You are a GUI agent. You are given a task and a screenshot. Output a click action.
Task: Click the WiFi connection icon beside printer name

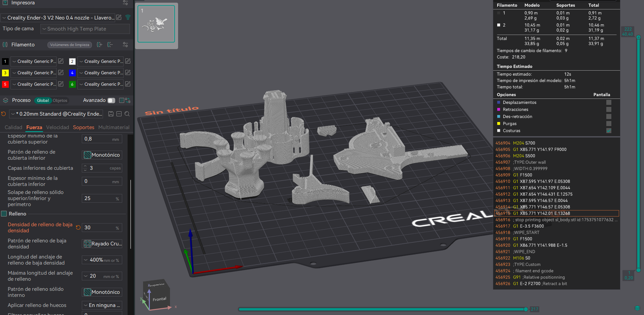(x=128, y=17)
